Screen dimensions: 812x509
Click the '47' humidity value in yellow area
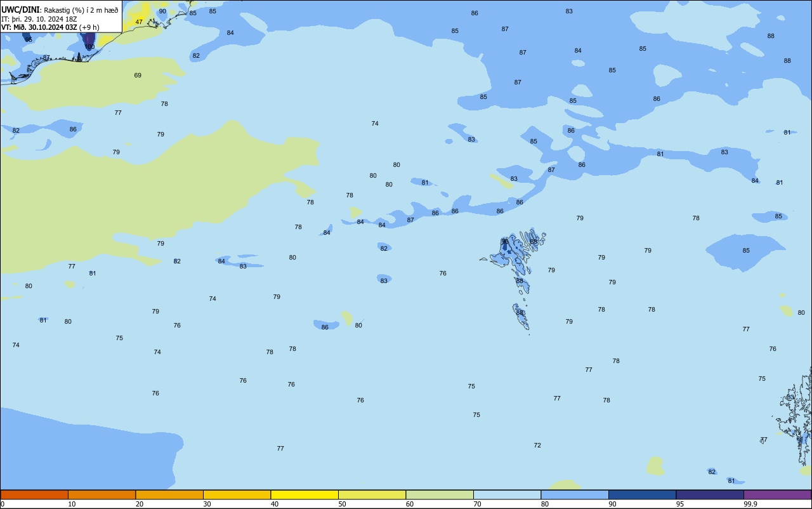139,22
